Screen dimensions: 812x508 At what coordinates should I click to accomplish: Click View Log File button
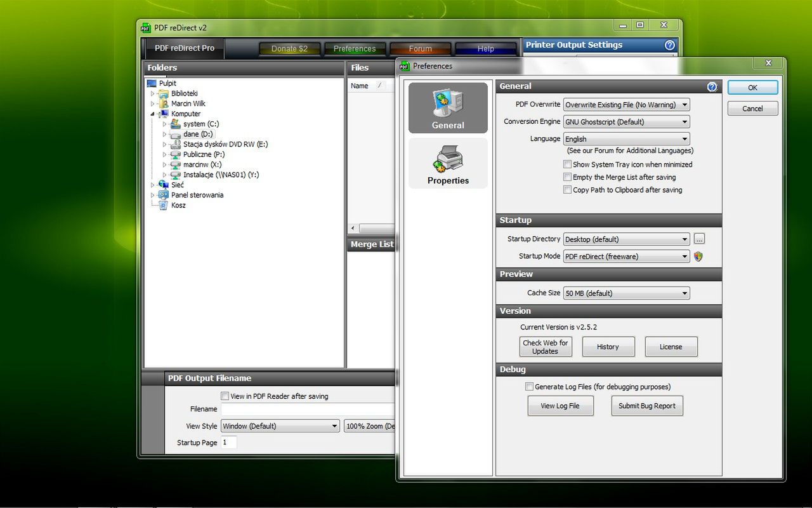[560, 406]
